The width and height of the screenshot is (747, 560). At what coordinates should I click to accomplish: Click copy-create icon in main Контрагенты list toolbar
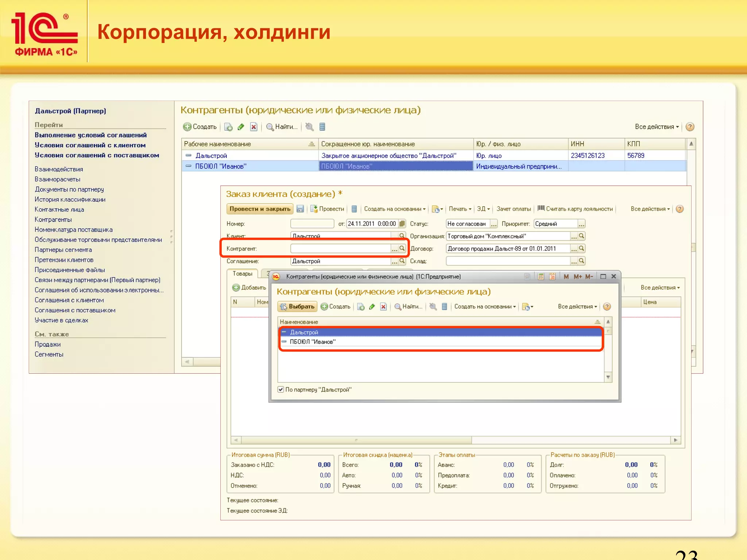[228, 127]
